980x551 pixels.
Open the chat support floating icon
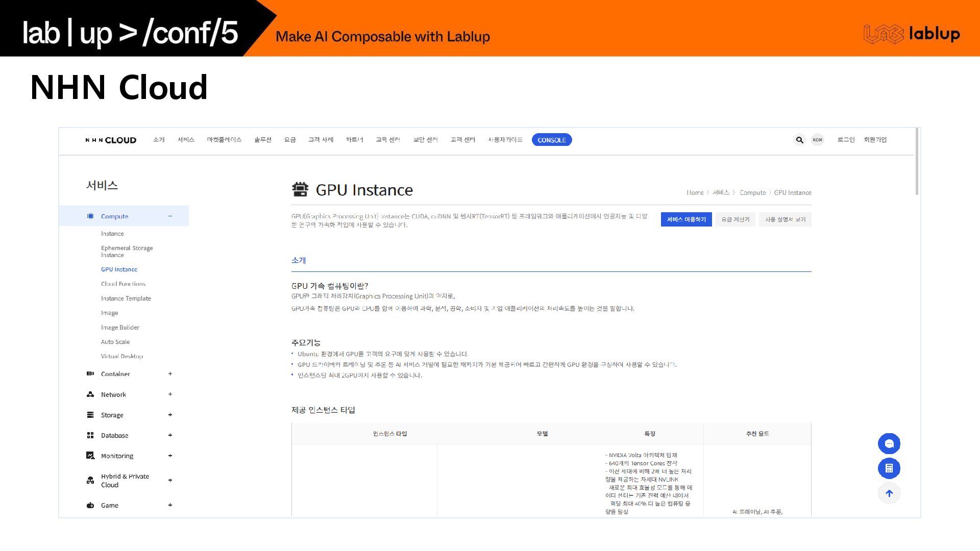[x=889, y=443]
